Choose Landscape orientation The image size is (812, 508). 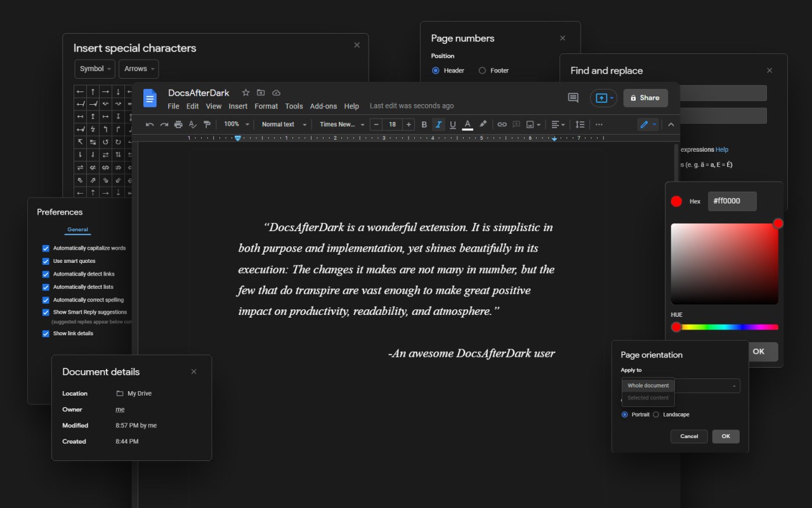pos(656,415)
